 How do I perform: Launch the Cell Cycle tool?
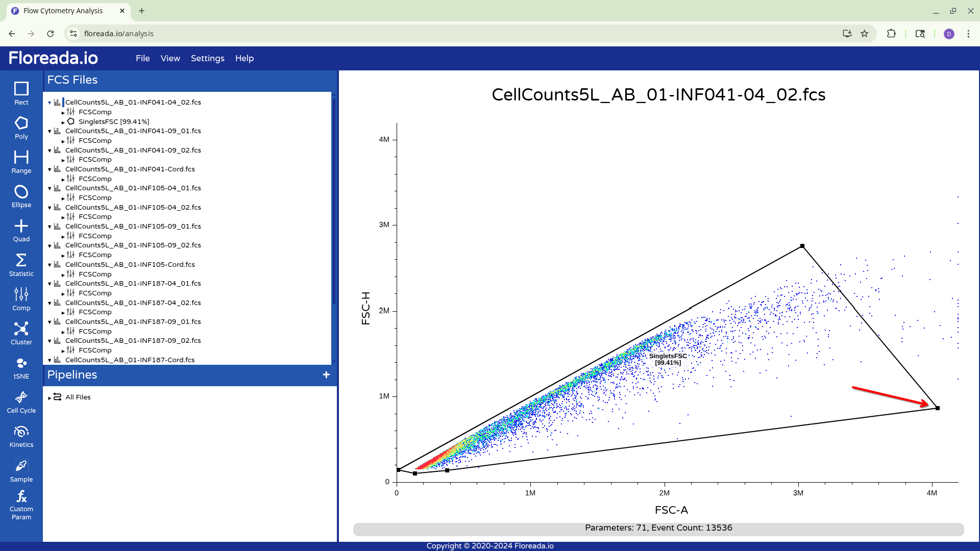(21, 402)
